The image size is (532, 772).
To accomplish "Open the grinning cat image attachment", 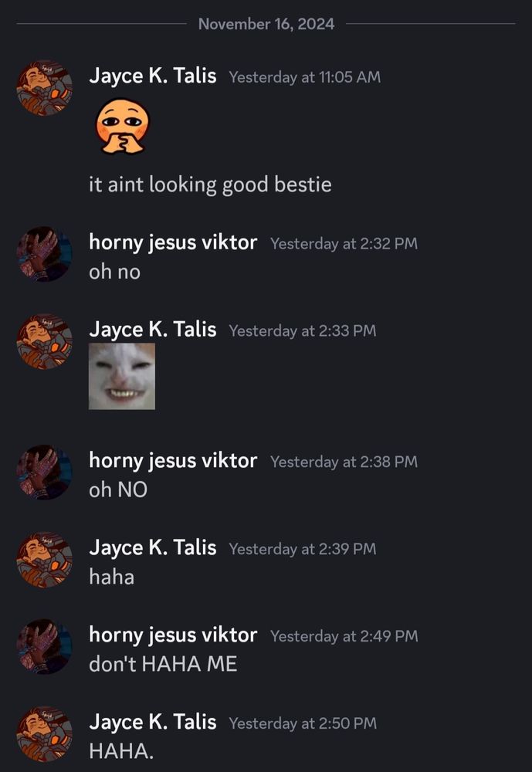I will (x=122, y=376).
